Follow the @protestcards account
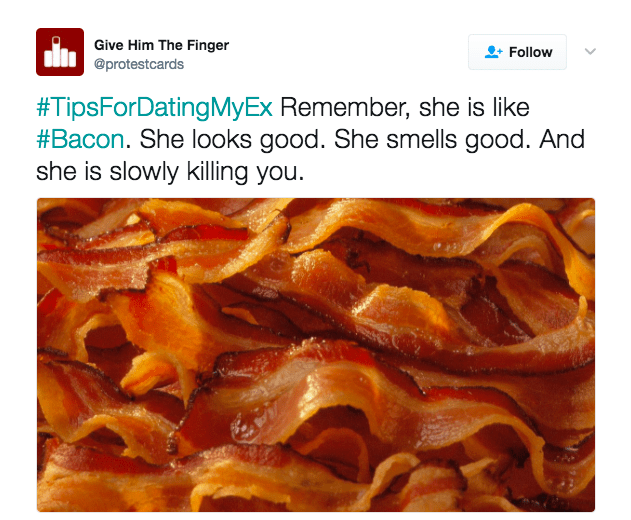631x520 pixels. [x=518, y=52]
